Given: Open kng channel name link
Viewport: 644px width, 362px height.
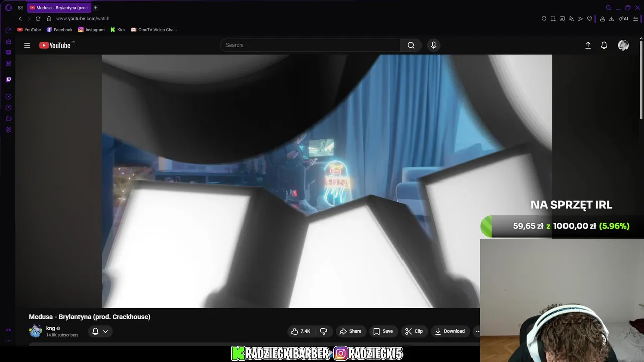Looking at the screenshot, I should pyautogui.click(x=51, y=328).
